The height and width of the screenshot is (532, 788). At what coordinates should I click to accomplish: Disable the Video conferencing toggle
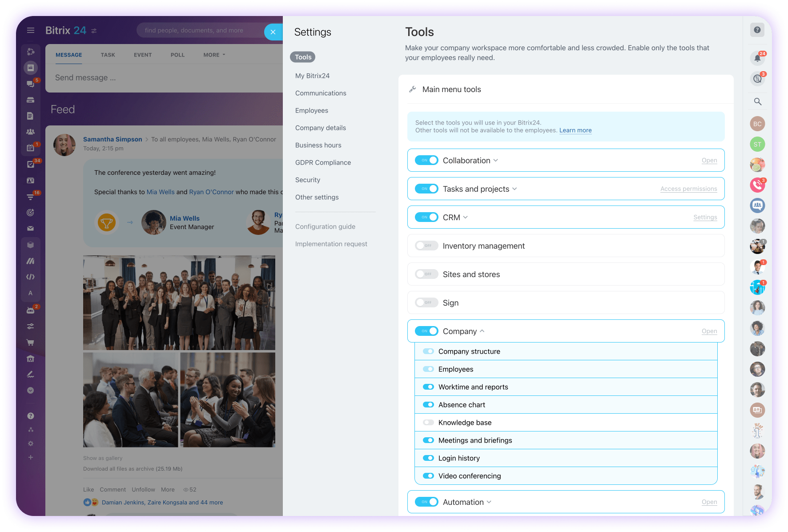428,476
